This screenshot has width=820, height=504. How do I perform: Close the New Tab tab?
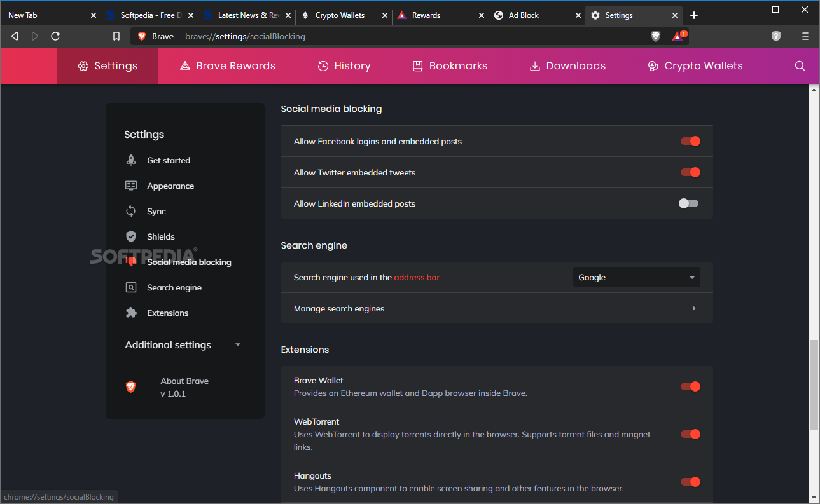tap(93, 15)
